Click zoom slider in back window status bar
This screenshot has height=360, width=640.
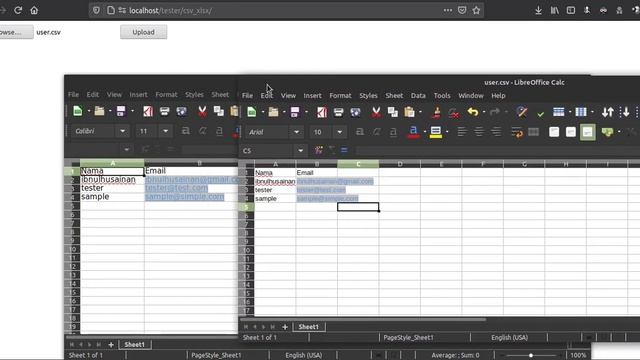tap(531, 355)
